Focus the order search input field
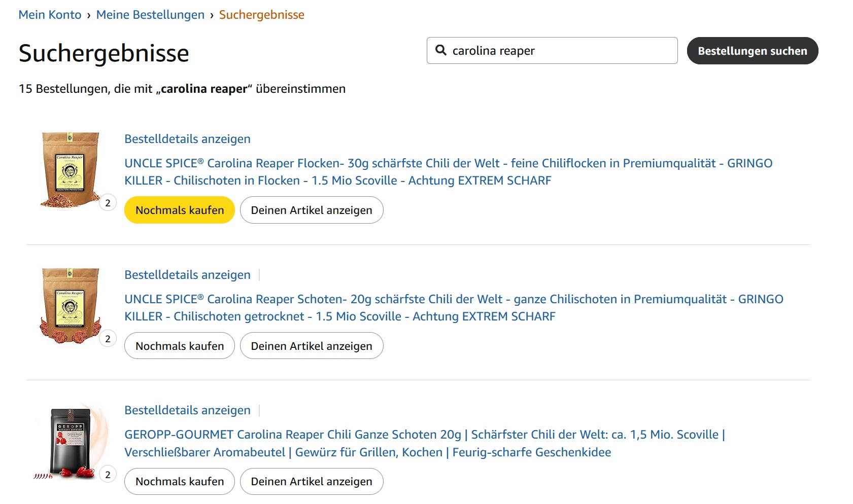This screenshot has height=504, width=853. tap(552, 50)
